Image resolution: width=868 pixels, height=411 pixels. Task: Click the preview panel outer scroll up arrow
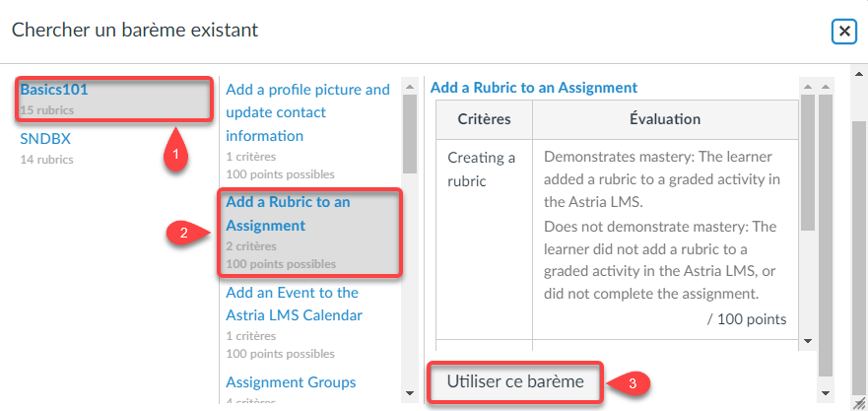tap(826, 87)
